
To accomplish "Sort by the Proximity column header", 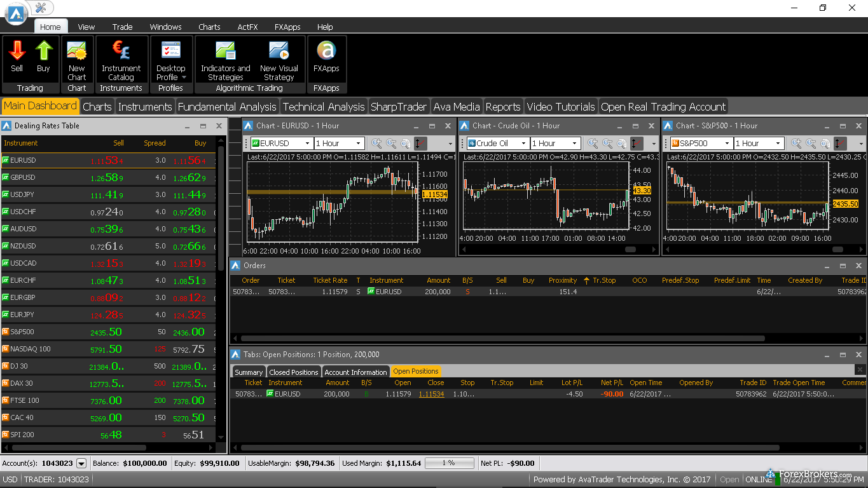I will pos(563,280).
